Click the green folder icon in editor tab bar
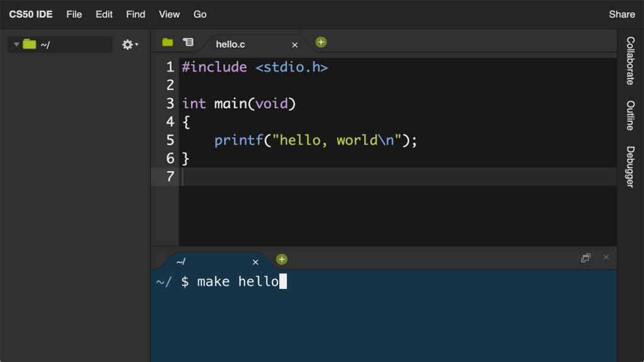The image size is (644, 362). [x=167, y=42]
